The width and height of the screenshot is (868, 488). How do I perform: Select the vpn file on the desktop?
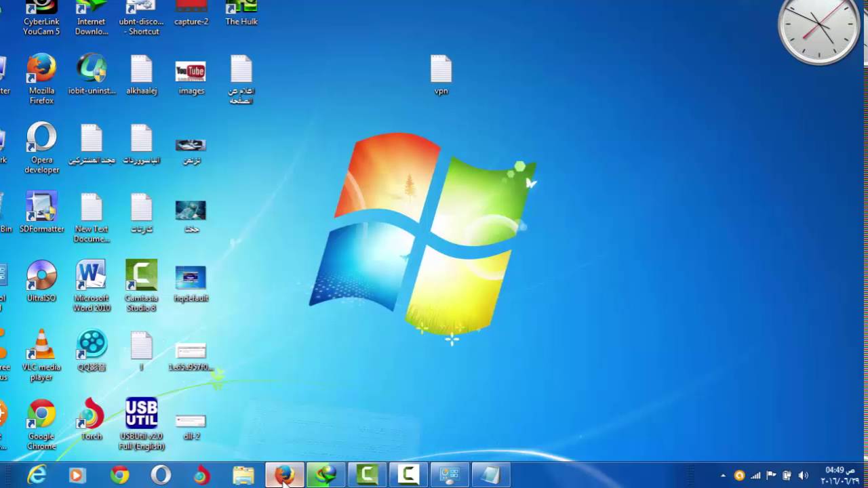[441, 75]
